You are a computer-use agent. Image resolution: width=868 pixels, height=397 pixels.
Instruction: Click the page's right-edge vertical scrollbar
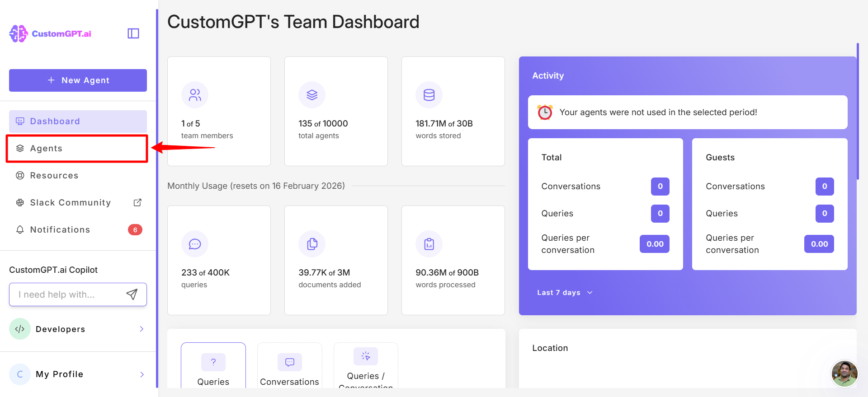(x=858, y=111)
